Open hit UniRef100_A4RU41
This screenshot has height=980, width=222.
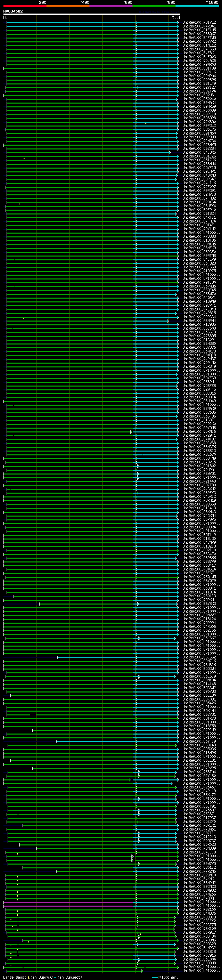(x=199, y=26)
